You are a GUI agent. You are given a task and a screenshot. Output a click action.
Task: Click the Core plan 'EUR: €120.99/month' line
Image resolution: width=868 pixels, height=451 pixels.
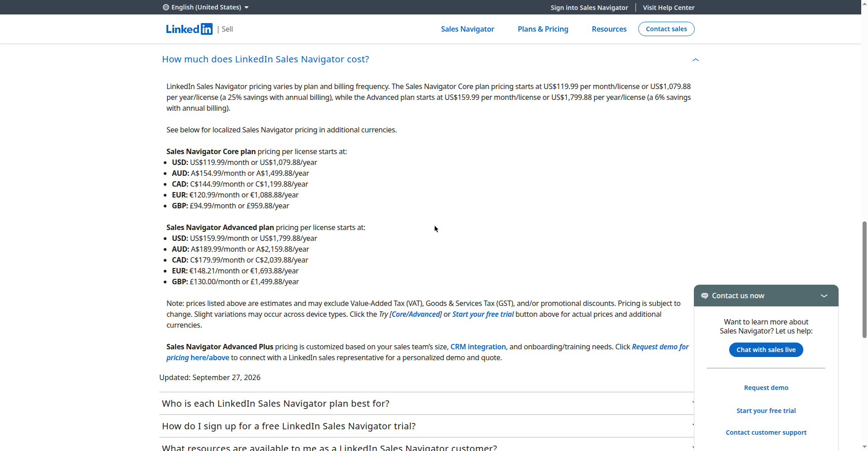click(235, 195)
